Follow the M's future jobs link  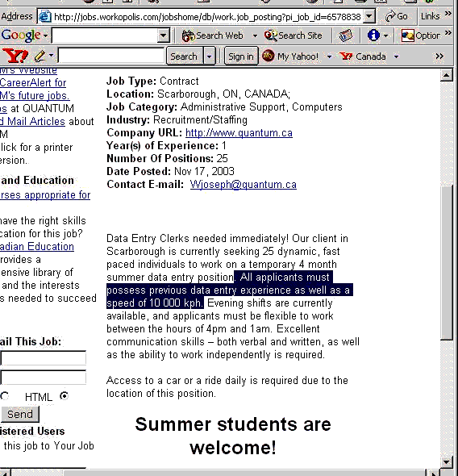(x=35, y=96)
